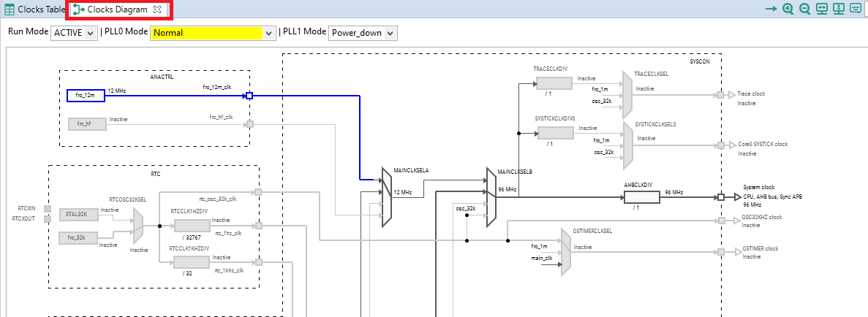Select the XTAL32K oscillator block
Viewport: 868px width, 317px height.
78,215
